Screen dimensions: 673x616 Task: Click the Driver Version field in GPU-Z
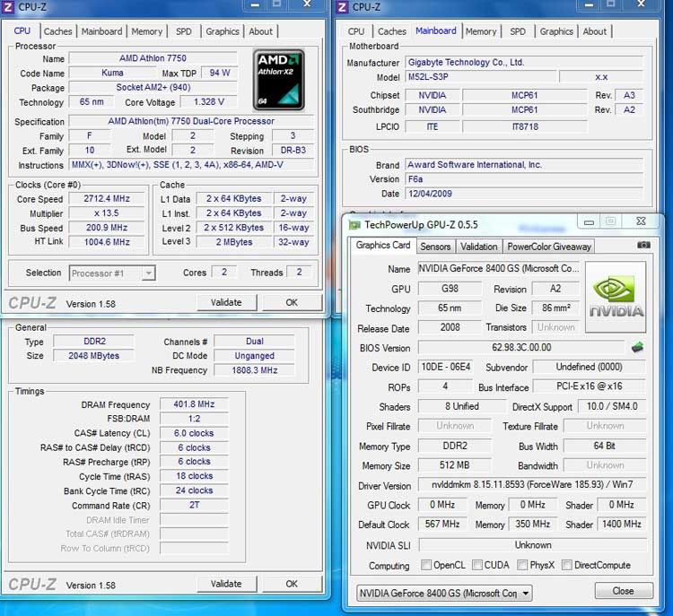532,485
